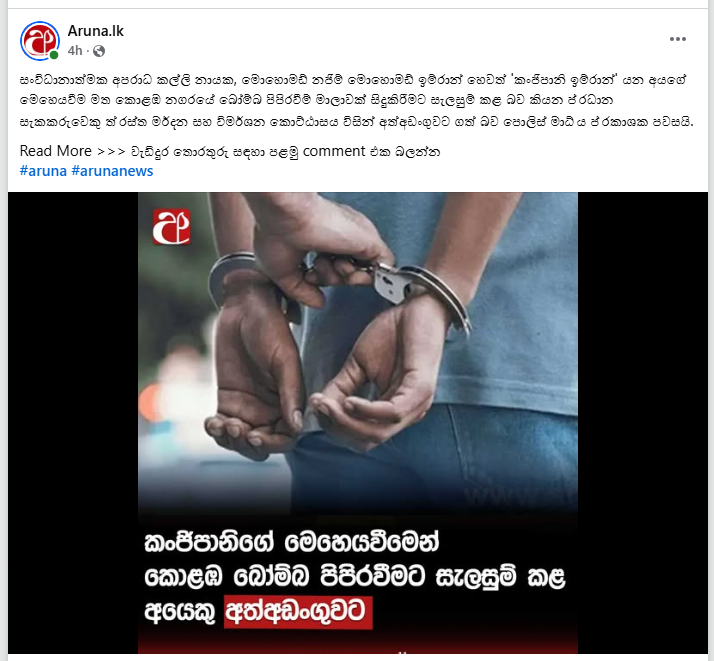Screen dimensions: 714x661
Task: Open the three-dot post options menu
Action: pos(678,39)
